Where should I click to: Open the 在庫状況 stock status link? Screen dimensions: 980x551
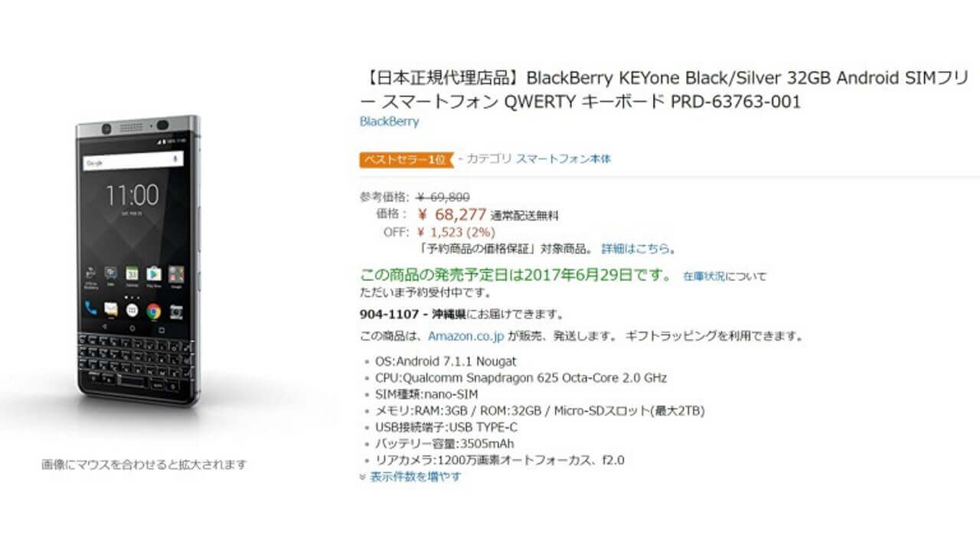coord(704,276)
